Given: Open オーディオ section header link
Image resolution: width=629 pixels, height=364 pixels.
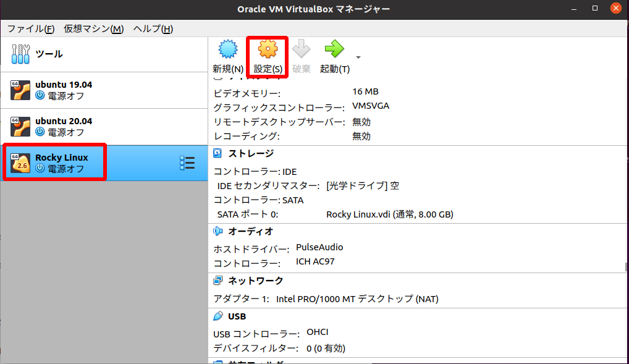Looking at the screenshot, I should tap(251, 231).
